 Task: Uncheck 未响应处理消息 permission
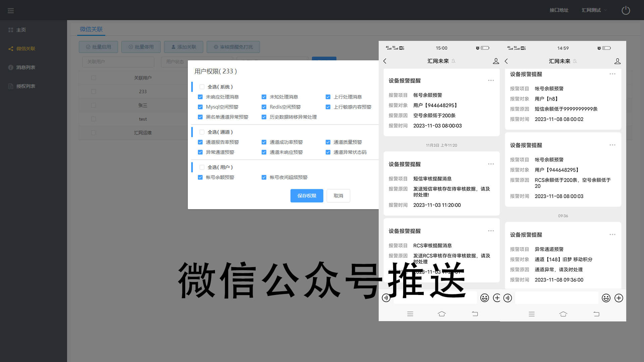pos(200,97)
